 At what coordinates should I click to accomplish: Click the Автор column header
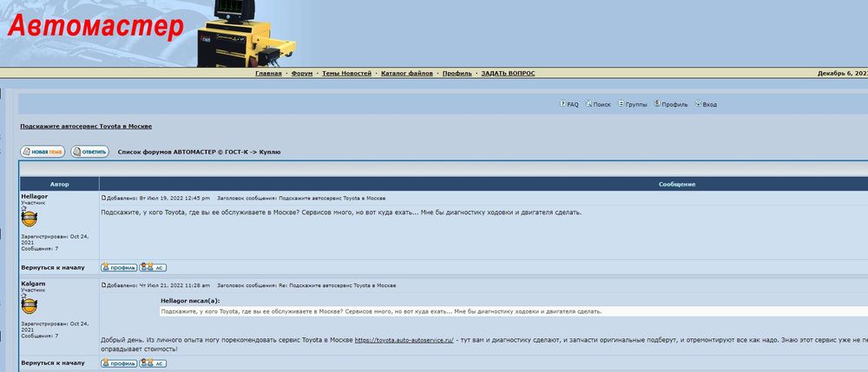pos(59,184)
